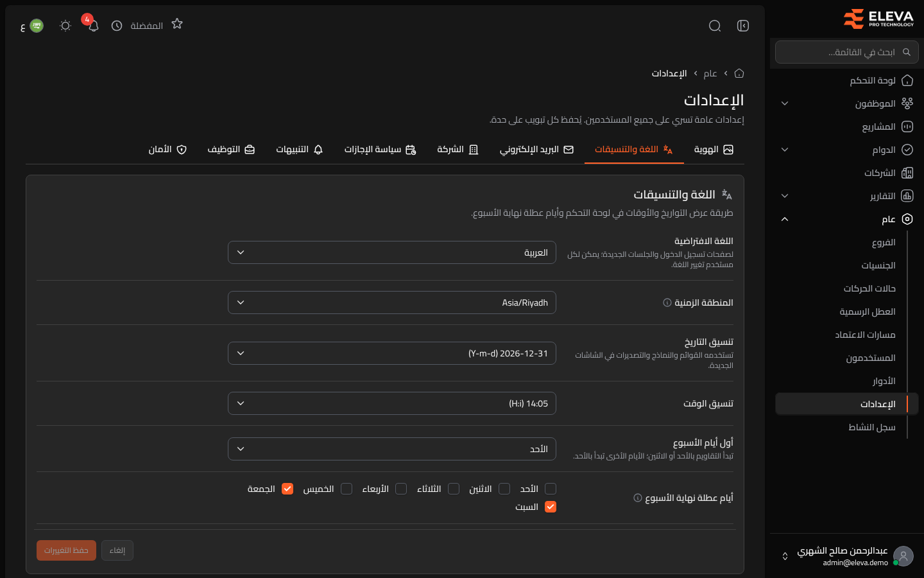Open لوحة التحكم from sidebar

[x=847, y=80]
